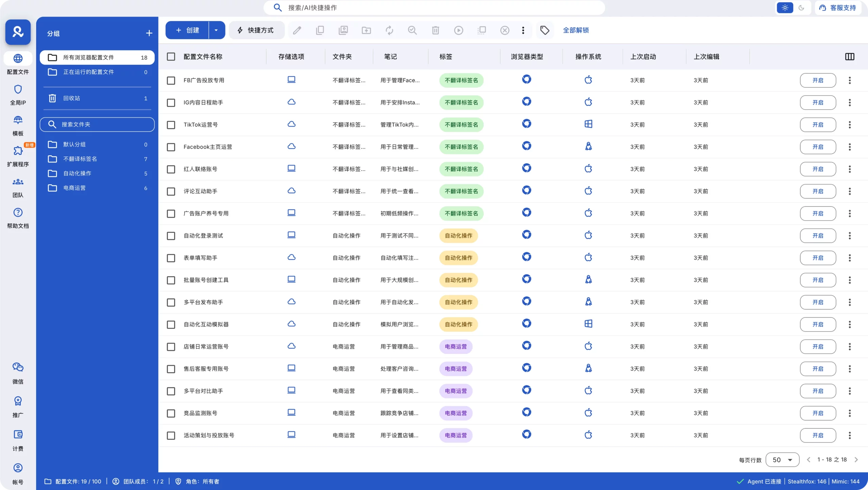This screenshot has height=490, width=868.
Task: Open the three-dot menu for the FB广告投放专用 row
Action: 849,80
